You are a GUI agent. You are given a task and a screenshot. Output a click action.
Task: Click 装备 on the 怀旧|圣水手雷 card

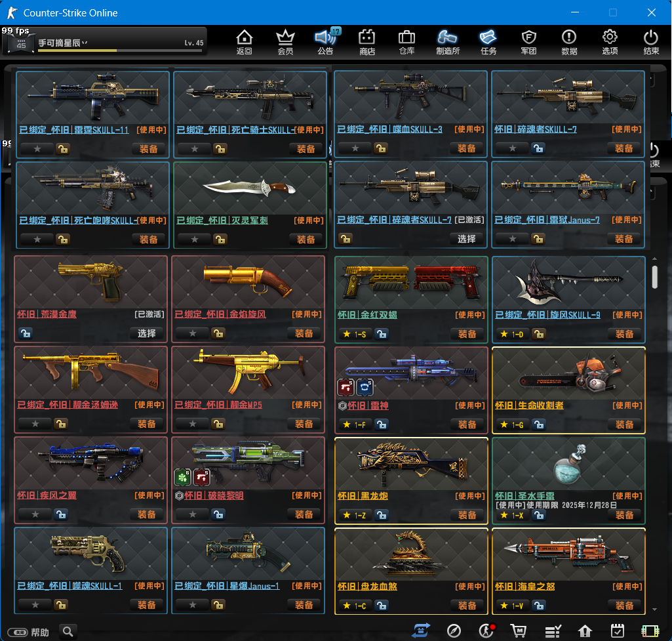click(x=624, y=515)
